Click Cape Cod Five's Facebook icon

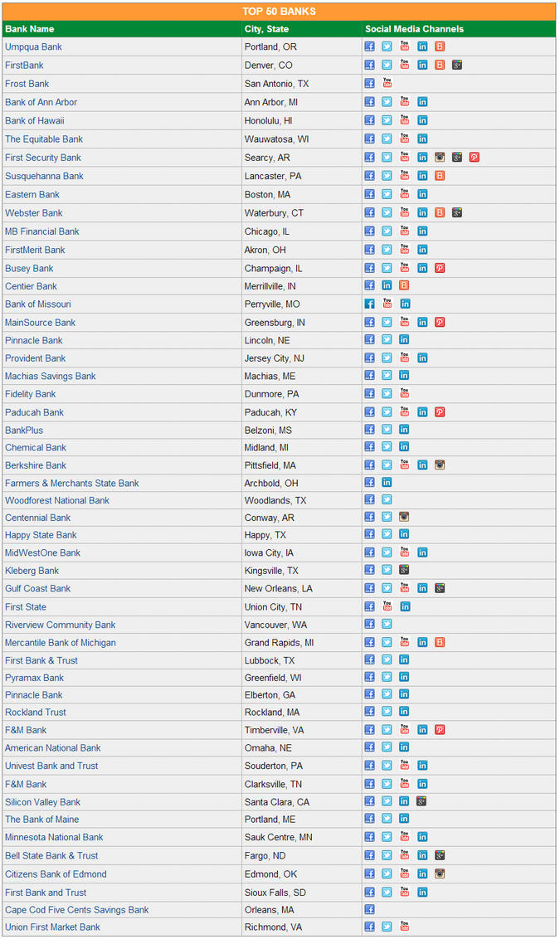pyautogui.click(x=370, y=909)
